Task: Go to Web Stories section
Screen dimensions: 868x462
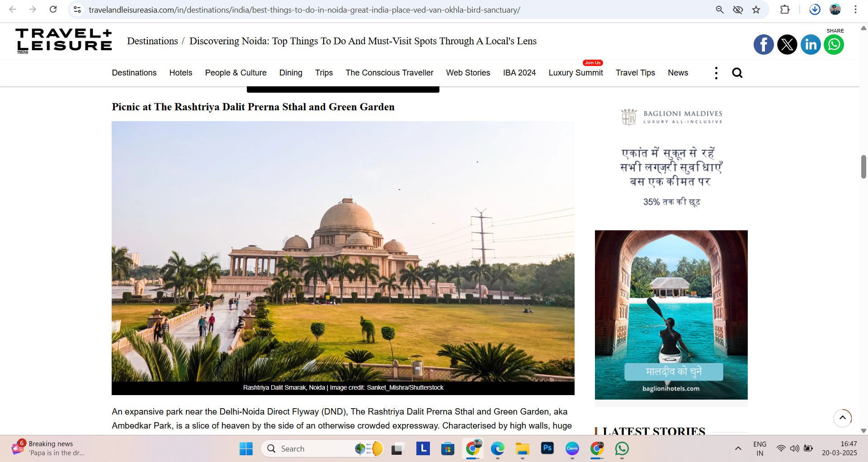Action: (x=468, y=73)
